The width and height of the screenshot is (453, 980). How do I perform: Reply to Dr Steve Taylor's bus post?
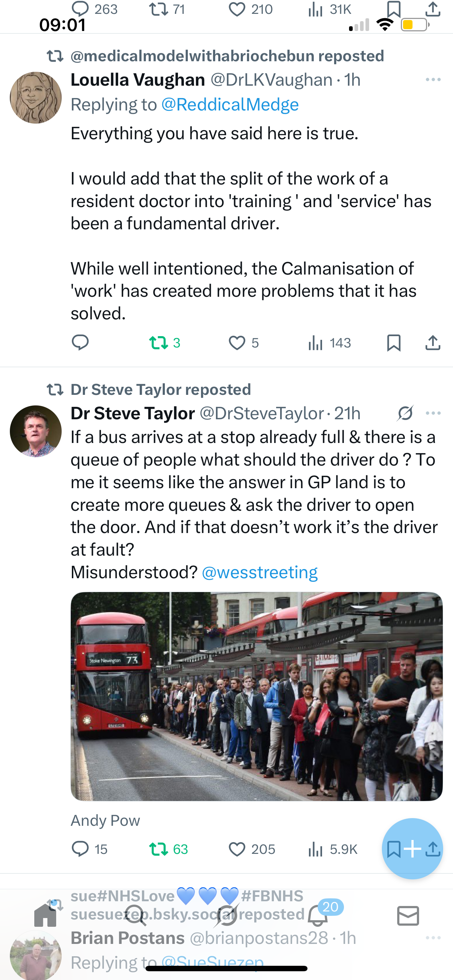click(x=80, y=849)
